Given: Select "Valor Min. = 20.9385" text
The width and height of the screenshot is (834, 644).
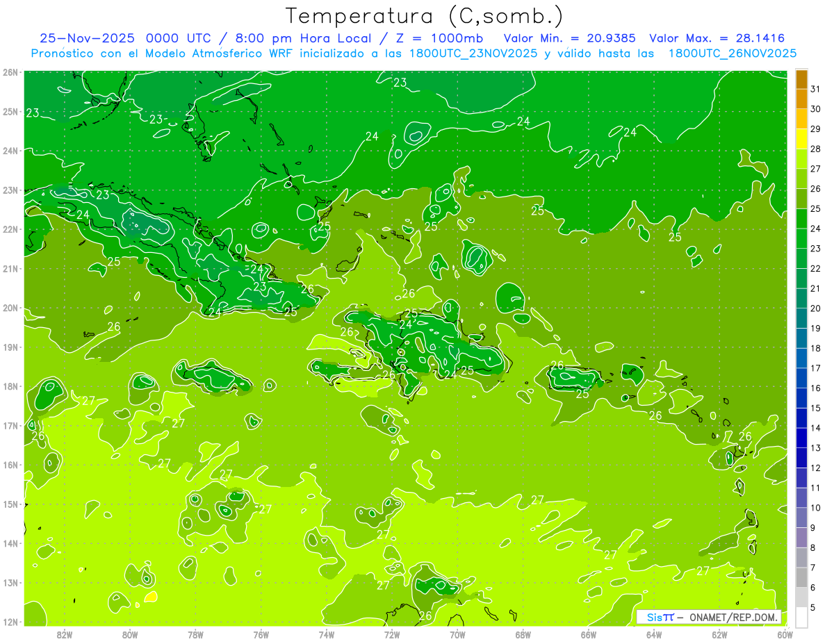Looking at the screenshot, I should 571,38.
